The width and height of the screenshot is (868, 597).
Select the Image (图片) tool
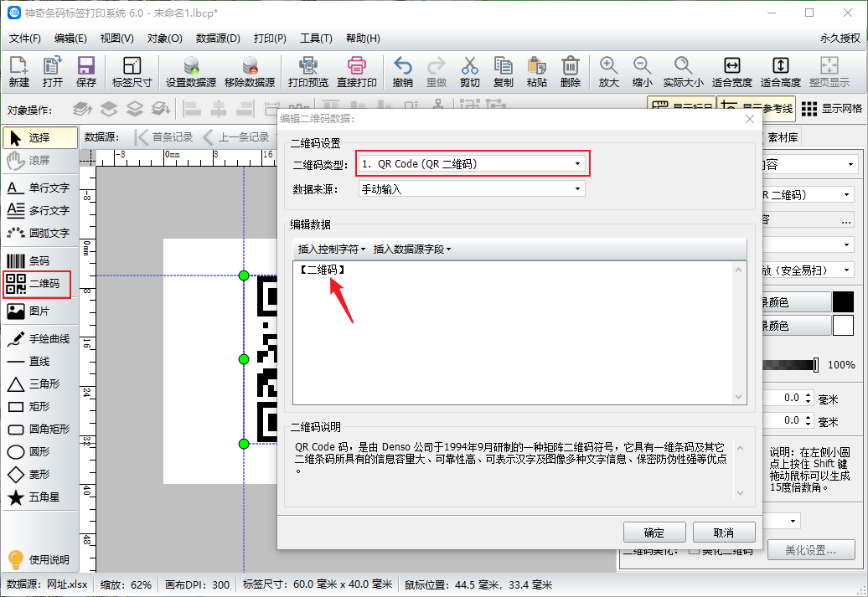click(40, 311)
